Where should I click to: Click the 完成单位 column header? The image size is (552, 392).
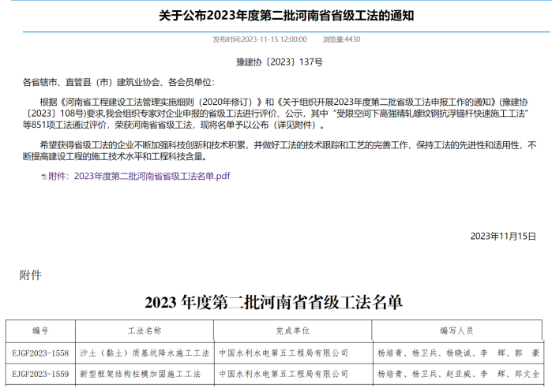[x=292, y=330]
